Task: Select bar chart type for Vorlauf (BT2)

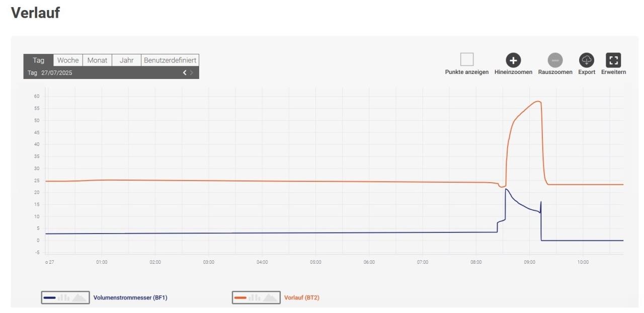Action: [x=254, y=298]
